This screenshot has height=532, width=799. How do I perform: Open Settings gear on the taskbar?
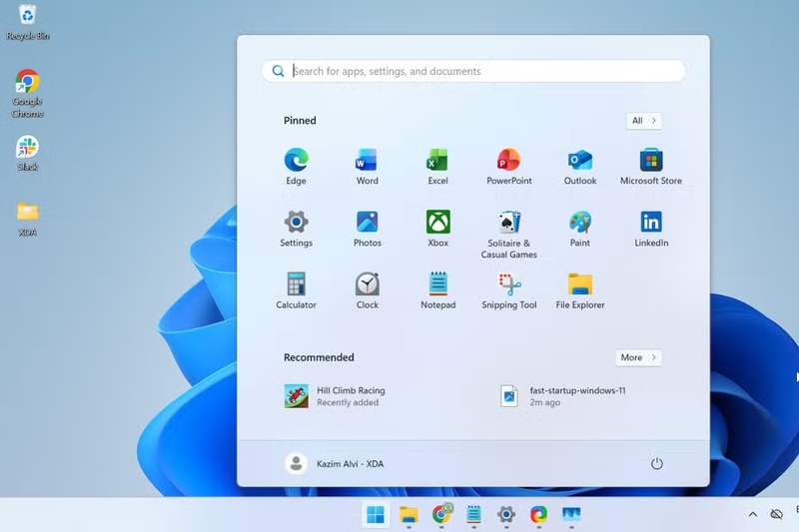click(506, 514)
